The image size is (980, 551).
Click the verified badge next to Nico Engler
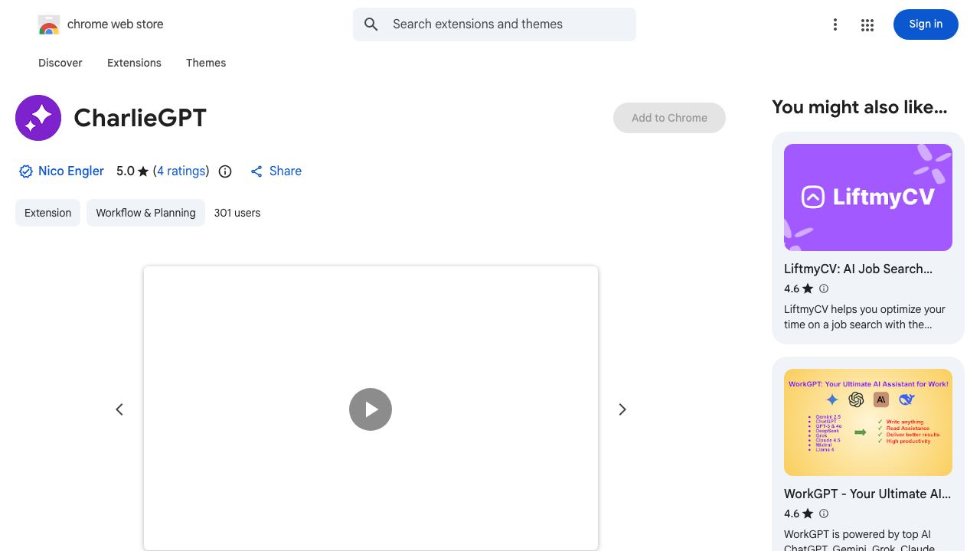point(26,171)
